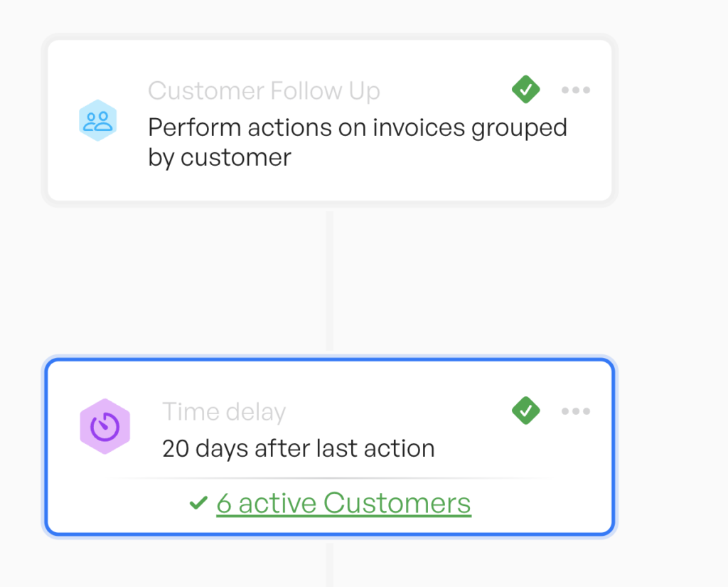Click green check badge on Customer Follow Up
Image resolution: width=728 pixels, height=587 pixels.
tap(525, 89)
